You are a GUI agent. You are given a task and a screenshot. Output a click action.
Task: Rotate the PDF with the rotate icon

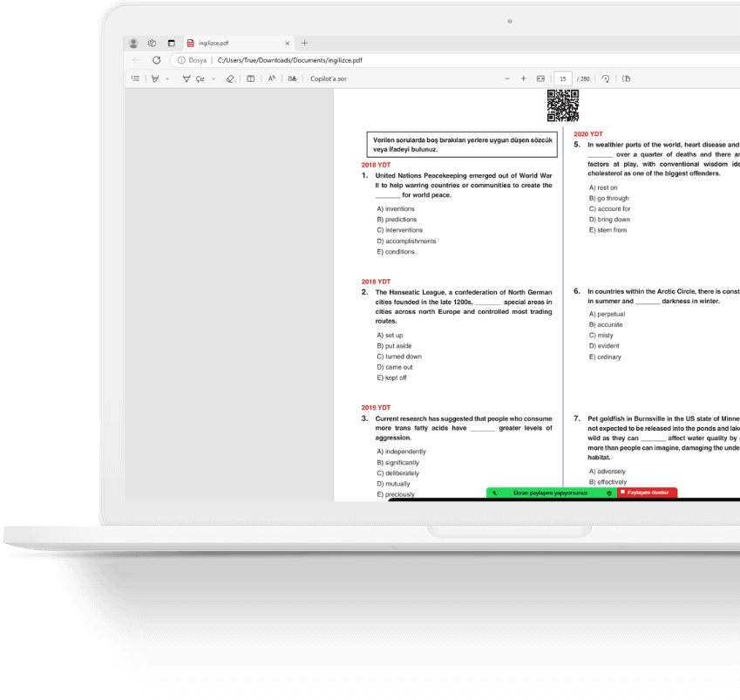pos(606,78)
